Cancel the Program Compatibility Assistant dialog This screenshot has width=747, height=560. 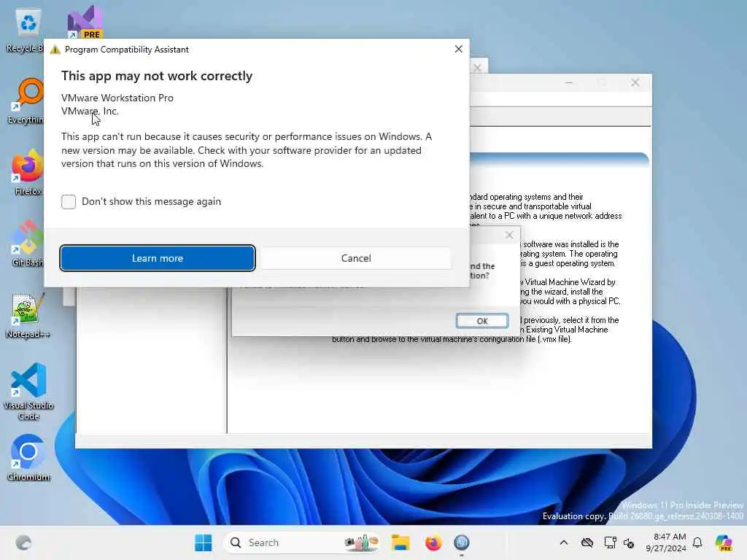pyautogui.click(x=355, y=258)
